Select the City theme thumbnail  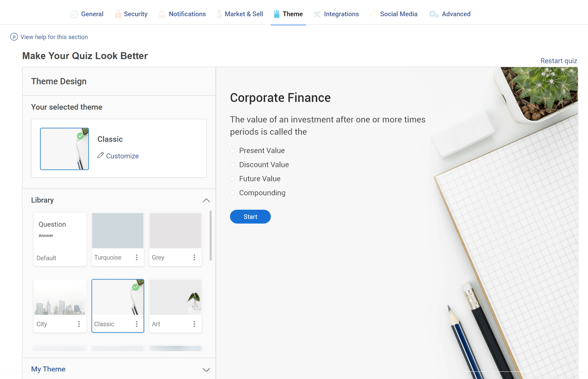(x=60, y=298)
